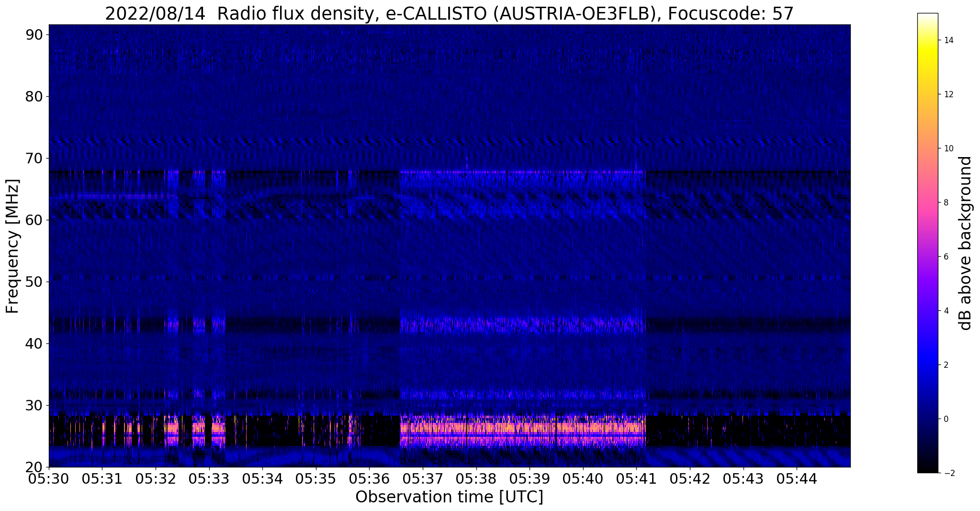The height and width of the screenshot is (511, 980).
Task: Click the colorbar tick label 12
Action: pos(948,94)
